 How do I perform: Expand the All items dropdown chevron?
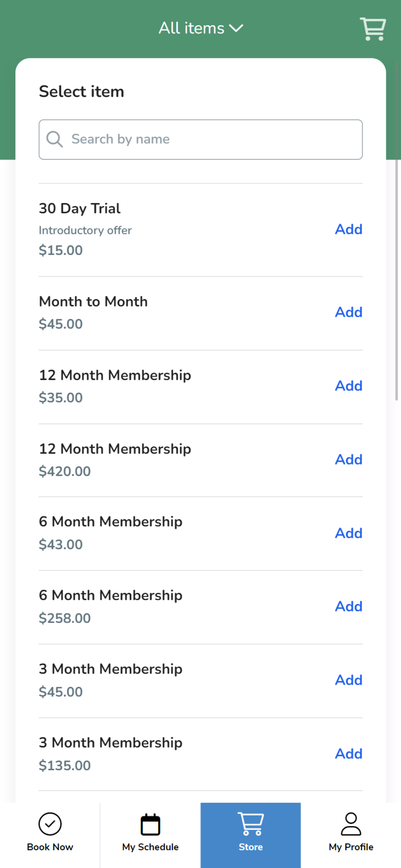click(x=236, y=28)
